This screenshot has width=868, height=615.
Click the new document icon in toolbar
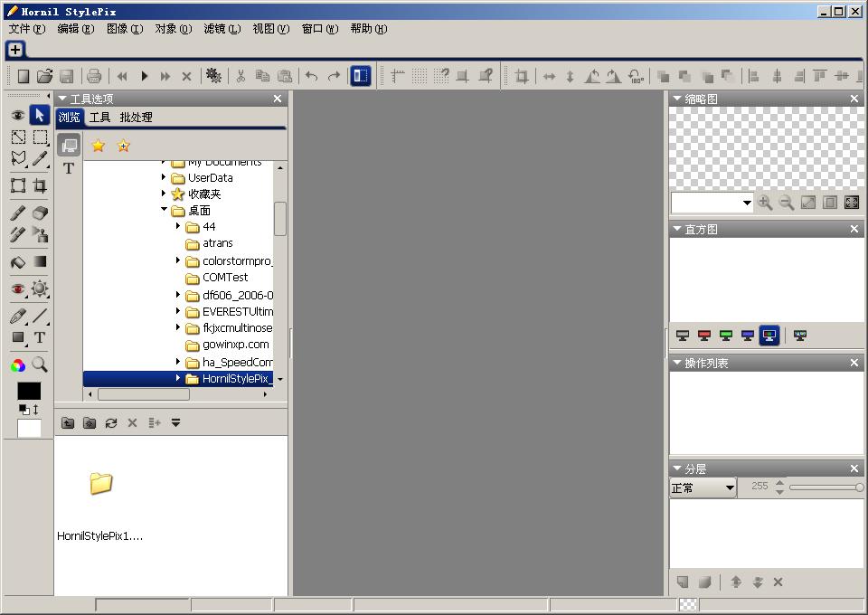point(23,76)
